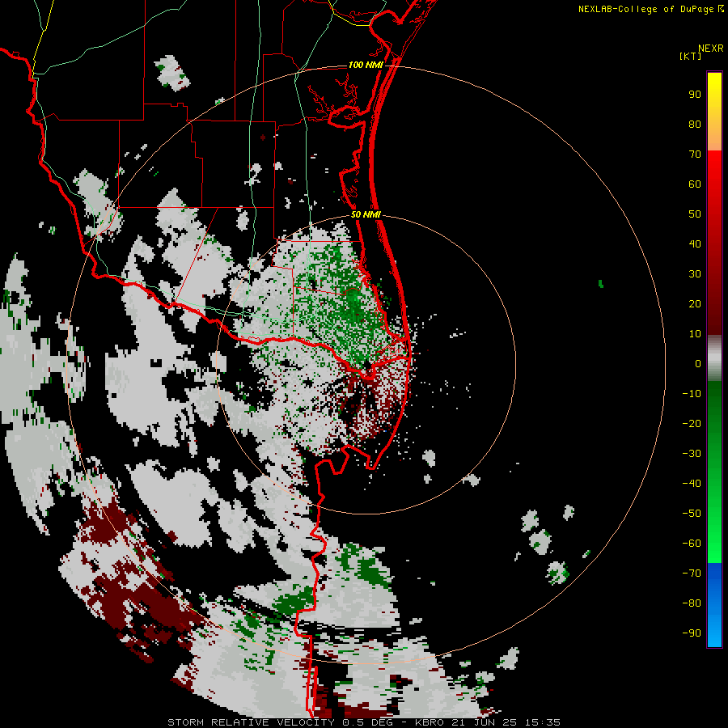Viewport: 728px width, 728px height.
Task: Click the [KT] units label
Action: [690, 57]
